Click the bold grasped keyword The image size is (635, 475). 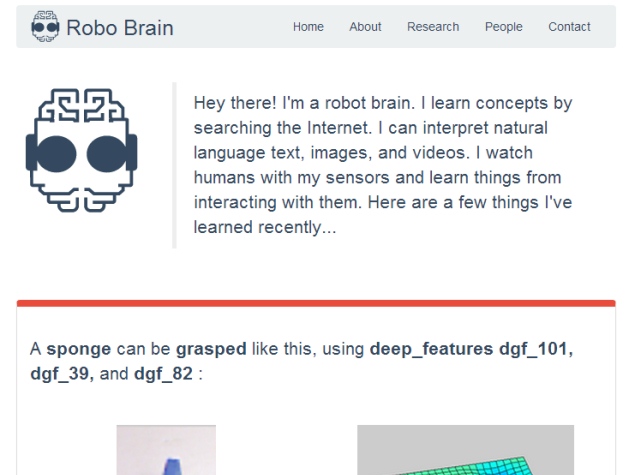pyautogui.click(x=211, y=349)
